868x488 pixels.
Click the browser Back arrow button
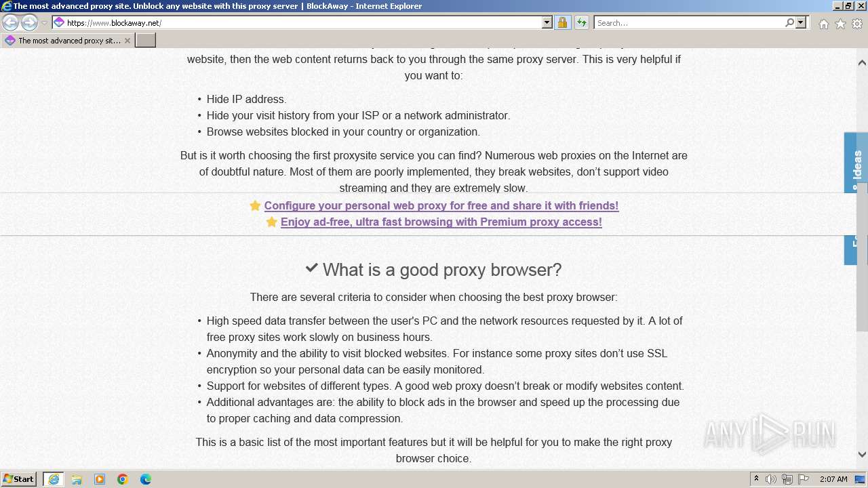(11, 22)
